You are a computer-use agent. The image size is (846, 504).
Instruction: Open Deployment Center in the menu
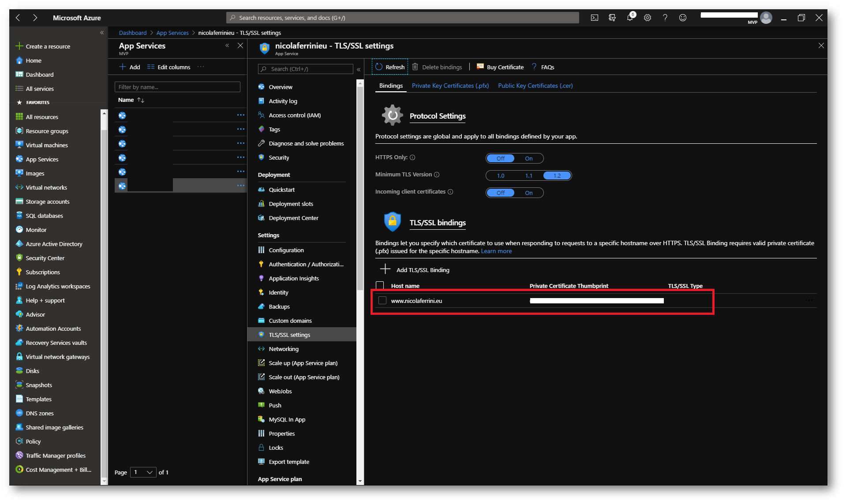click(293, 218)
